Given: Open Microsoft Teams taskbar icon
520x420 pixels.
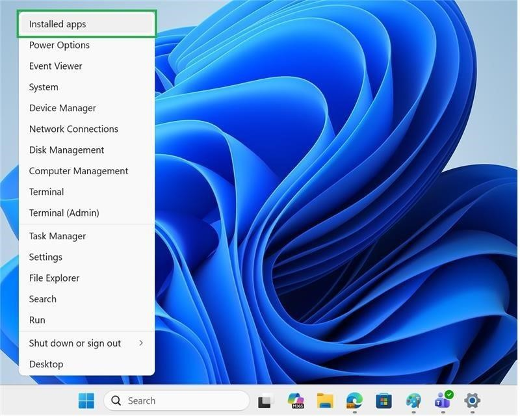Looking at the screenshot, I should click(443, 400).
